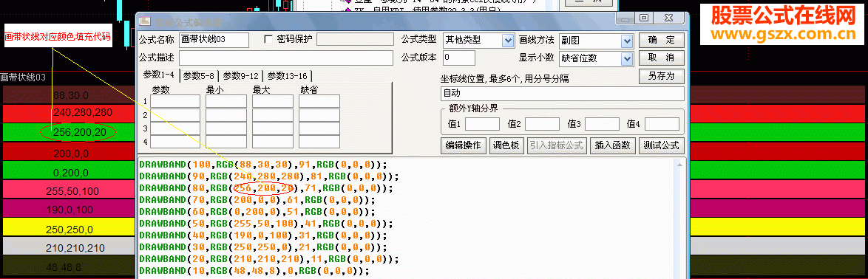Click the 值2 input field

click(542, 124)
